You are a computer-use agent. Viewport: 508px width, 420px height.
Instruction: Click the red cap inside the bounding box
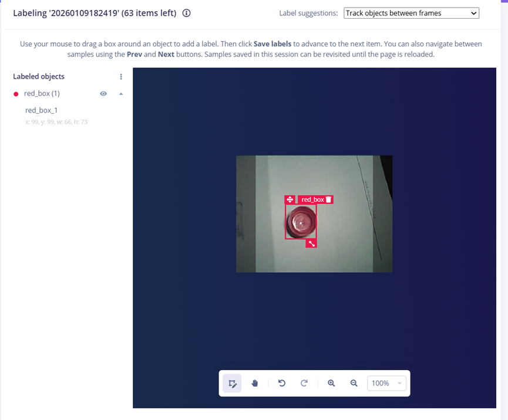(301, 222)
